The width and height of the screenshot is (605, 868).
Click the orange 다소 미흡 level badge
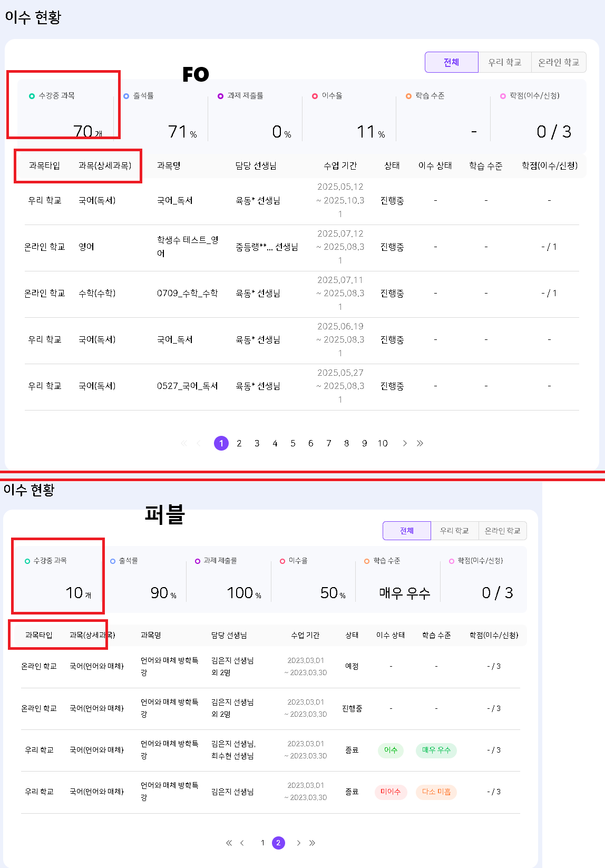(x=436, y=792)
